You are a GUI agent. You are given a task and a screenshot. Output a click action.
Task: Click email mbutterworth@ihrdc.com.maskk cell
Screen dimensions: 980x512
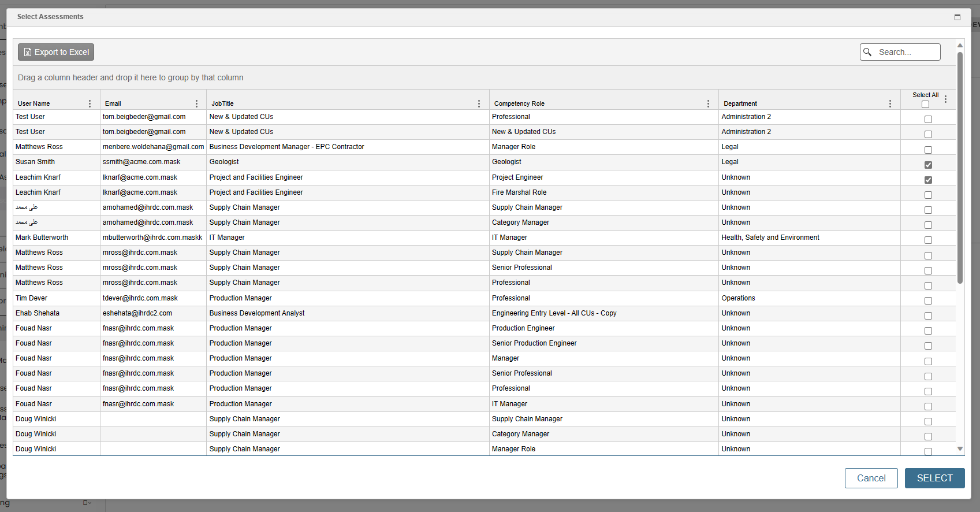(153, 238)
